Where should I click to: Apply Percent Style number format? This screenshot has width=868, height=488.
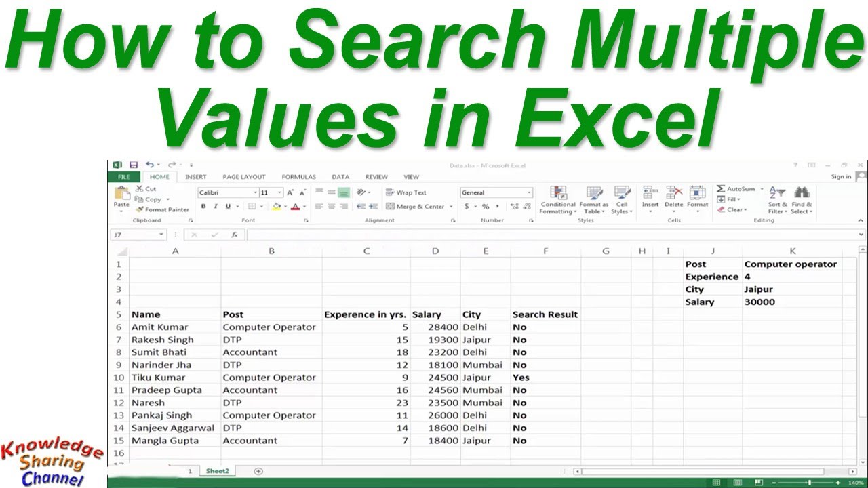[x=486, y=207]
